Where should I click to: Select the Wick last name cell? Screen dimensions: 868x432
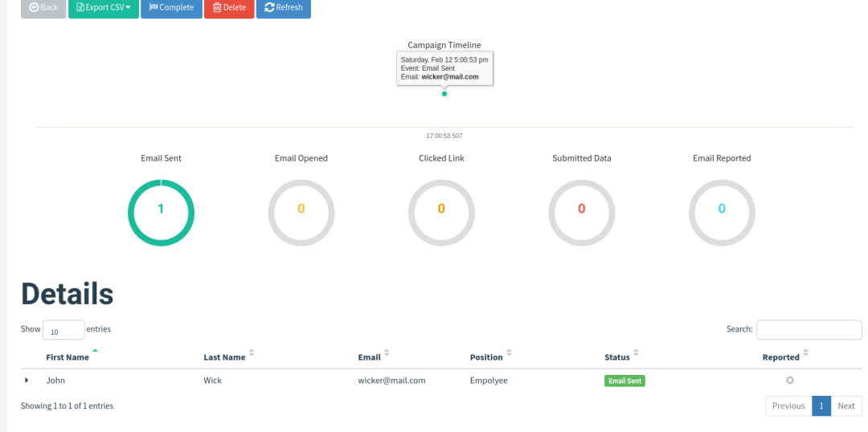pyautogui.click(x=212, y=380)
